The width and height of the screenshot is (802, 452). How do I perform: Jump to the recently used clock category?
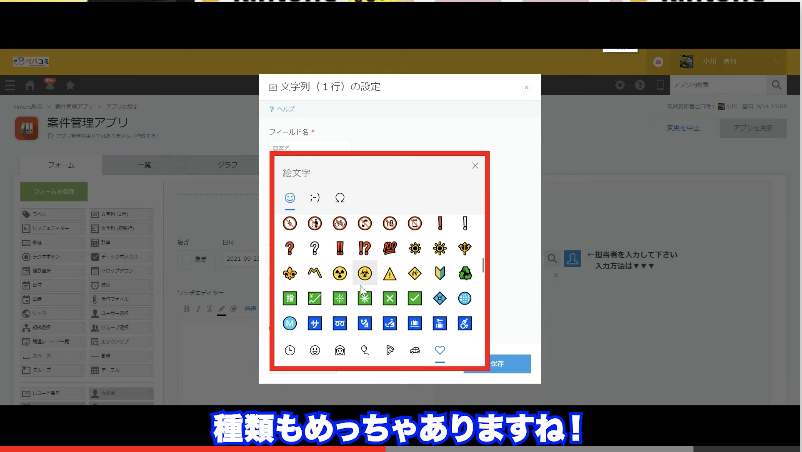point(289,350)
